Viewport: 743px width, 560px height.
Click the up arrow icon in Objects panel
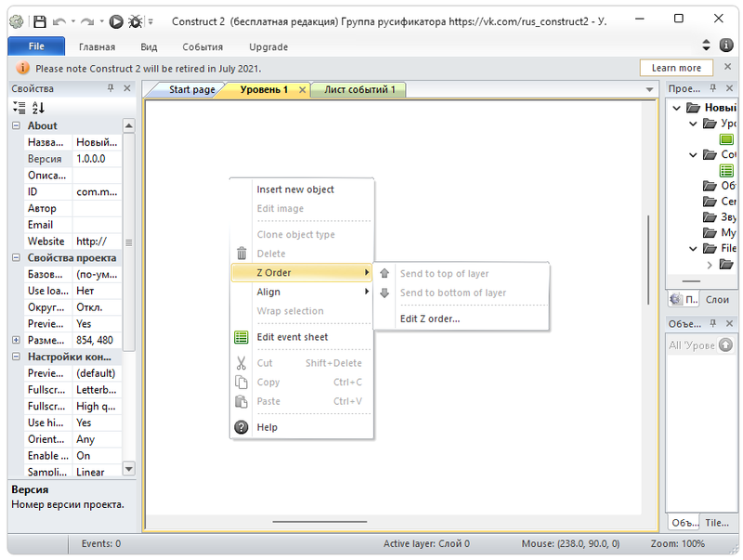pos(725,345)
